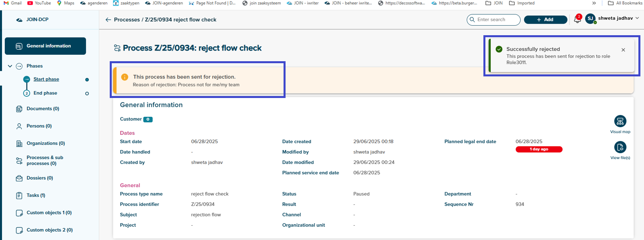Collapse the Phases section chevron

click(10, 66)
